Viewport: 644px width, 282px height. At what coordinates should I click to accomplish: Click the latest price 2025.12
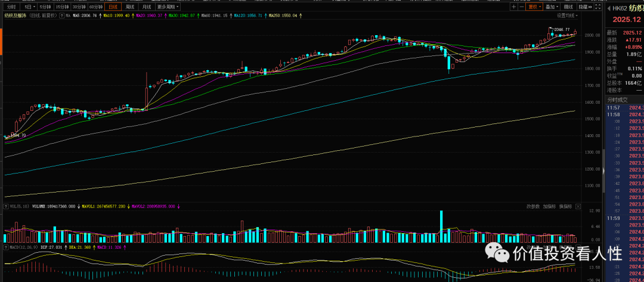632,32
